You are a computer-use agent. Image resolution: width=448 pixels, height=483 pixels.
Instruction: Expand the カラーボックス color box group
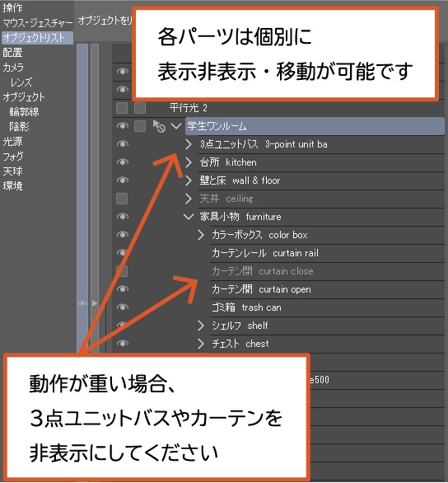[201, 235]
